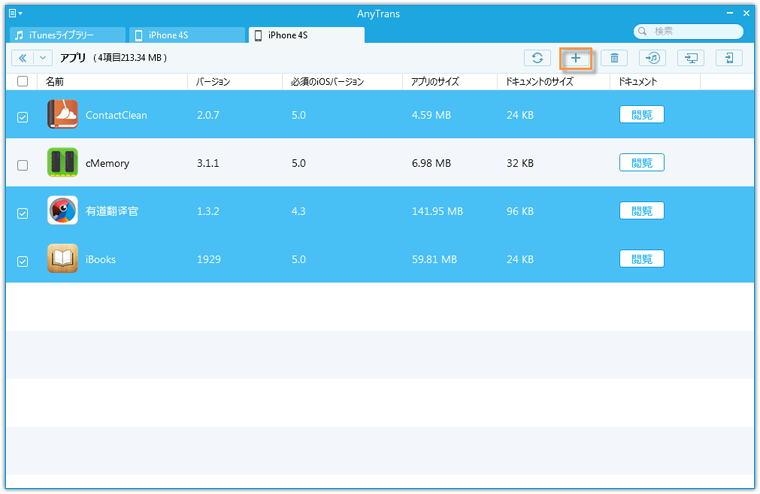760x494 pixels.
Task: Open the dropdown arrow beside back button
Action: [x=43, y=58]
